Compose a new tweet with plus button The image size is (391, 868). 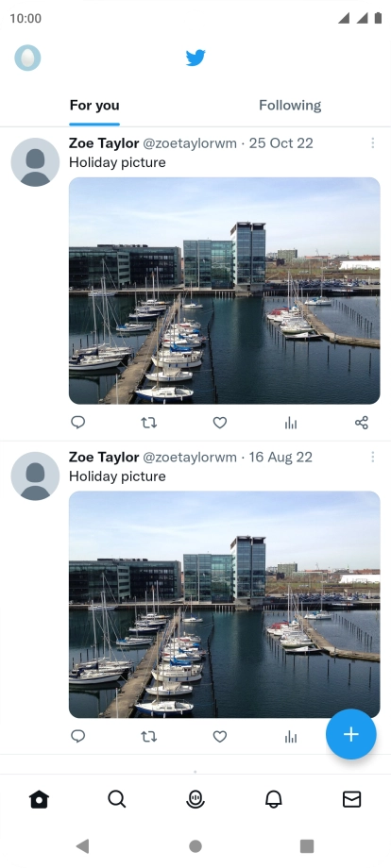coord(351,734)
